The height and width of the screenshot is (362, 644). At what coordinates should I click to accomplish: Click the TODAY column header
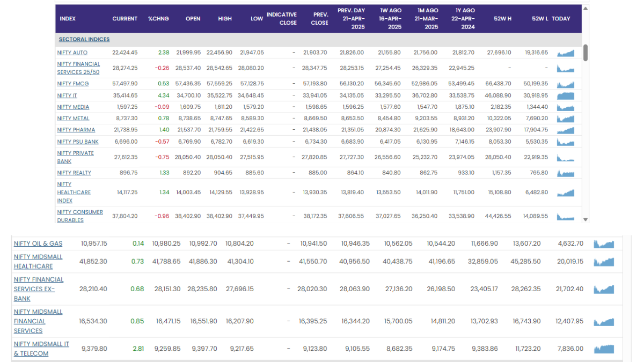point(561,19)
